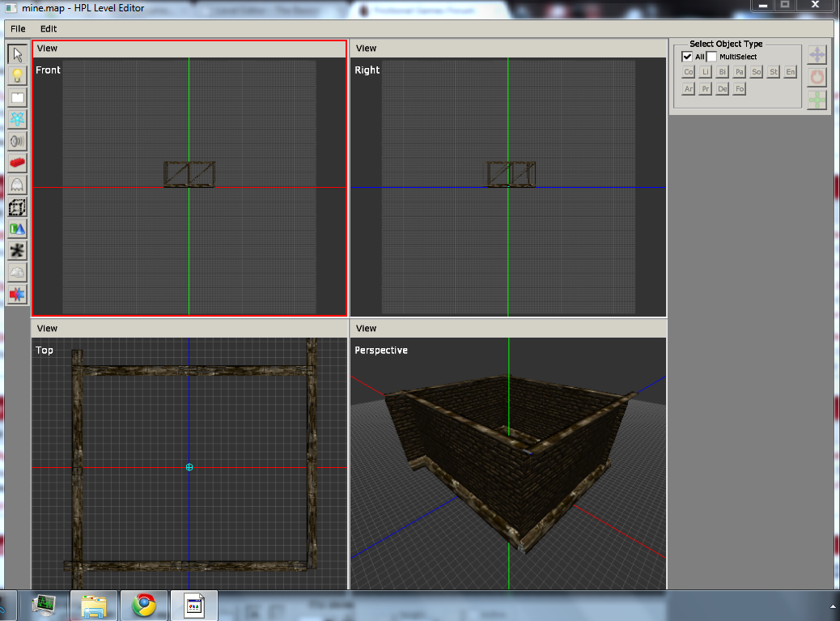The height and width of the screenshot is (621, 840).
Task: Pick the black splat Decals tool
Action: coord(17,251)
